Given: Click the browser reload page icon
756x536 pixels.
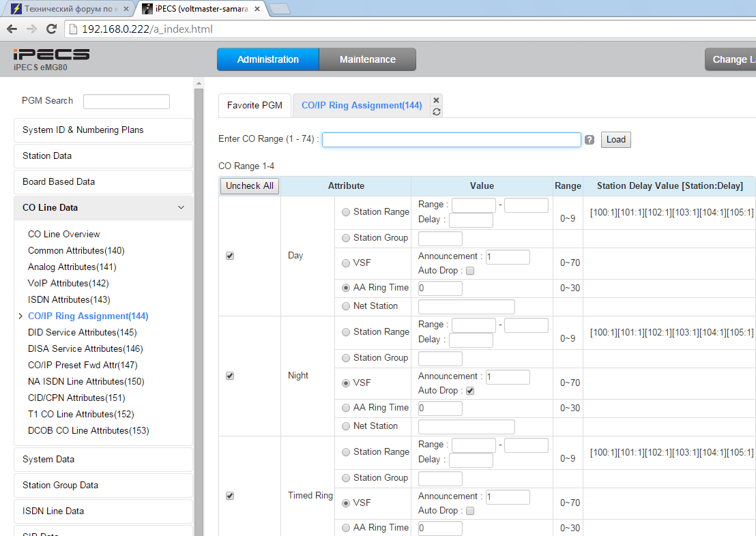Looking at the screenshot, I should pyautogui.click(x=51, y=29).
